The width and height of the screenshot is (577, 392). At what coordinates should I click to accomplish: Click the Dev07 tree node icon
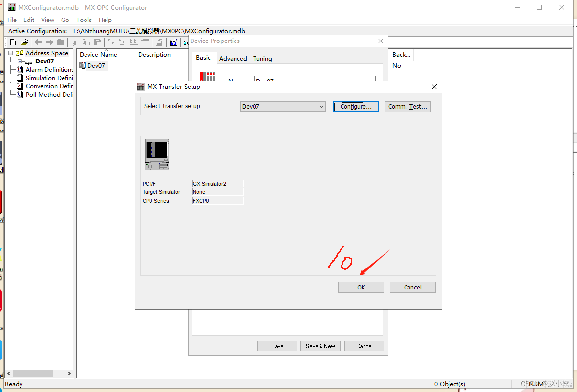click(29, 62)
